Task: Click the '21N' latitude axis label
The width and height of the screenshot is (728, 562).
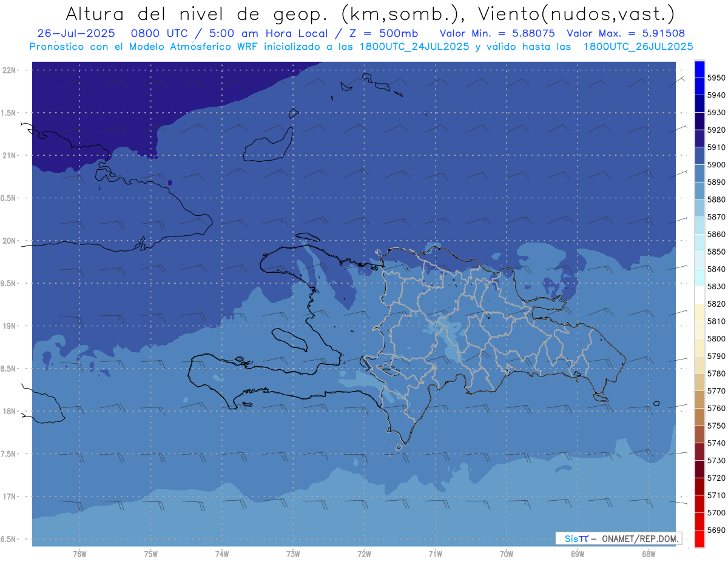Action: coord(9,156)
